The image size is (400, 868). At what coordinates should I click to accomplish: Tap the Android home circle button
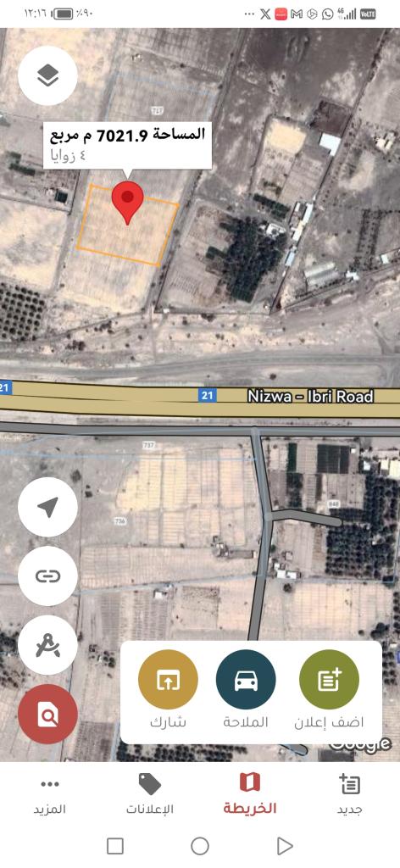(200, 846)
